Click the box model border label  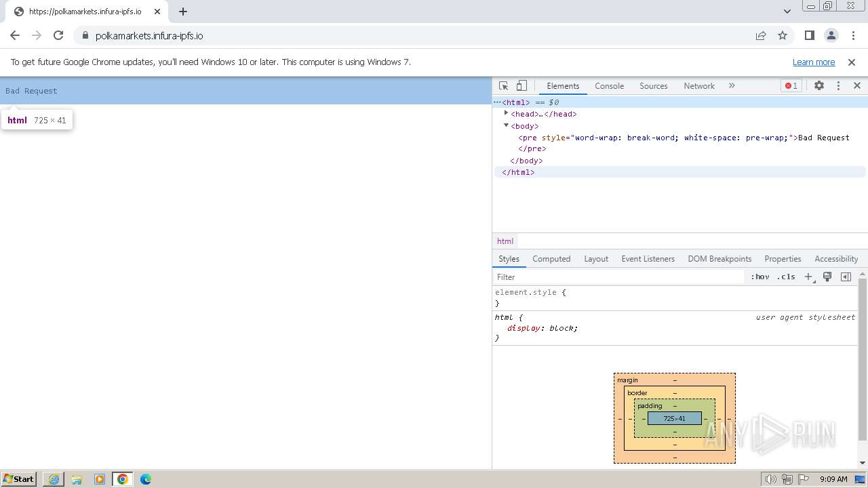(637, 393)
